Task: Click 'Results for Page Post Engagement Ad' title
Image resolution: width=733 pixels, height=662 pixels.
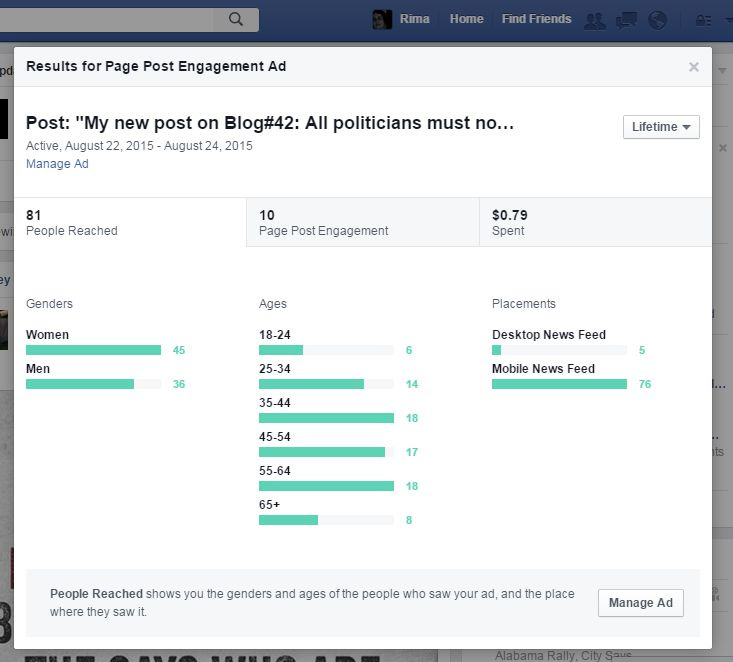Action: (x=156, y=66)
